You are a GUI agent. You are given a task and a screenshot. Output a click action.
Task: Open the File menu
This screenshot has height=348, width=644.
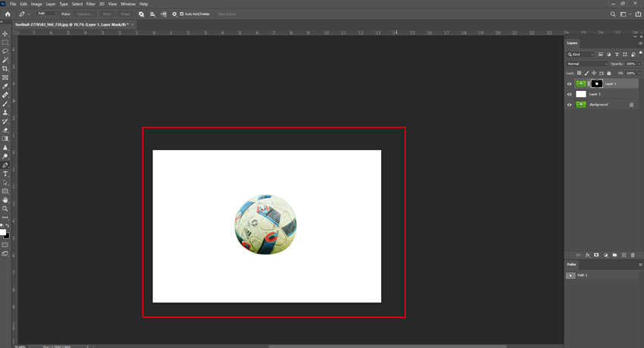[x=13, y=4]
